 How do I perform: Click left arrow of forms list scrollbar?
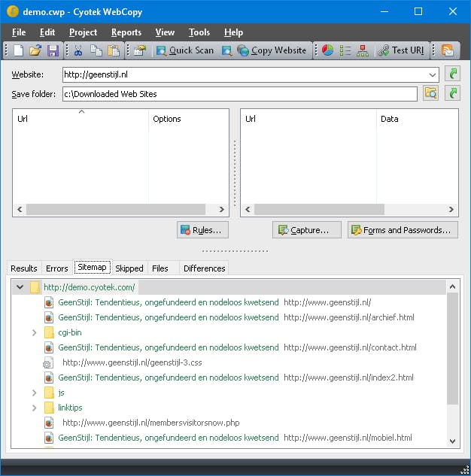(248, 210)
